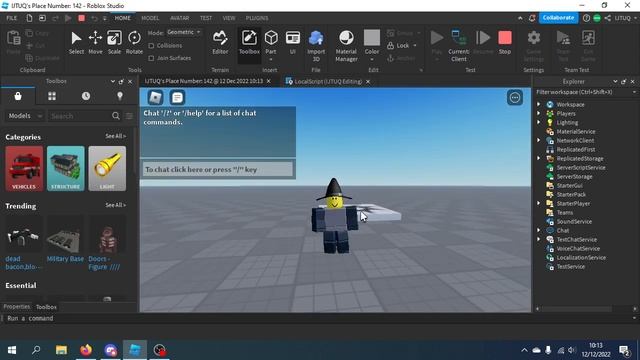The image size is (640, 360).
Task: Open the Mode Geometric dropdown
Action: pos(184,32)
